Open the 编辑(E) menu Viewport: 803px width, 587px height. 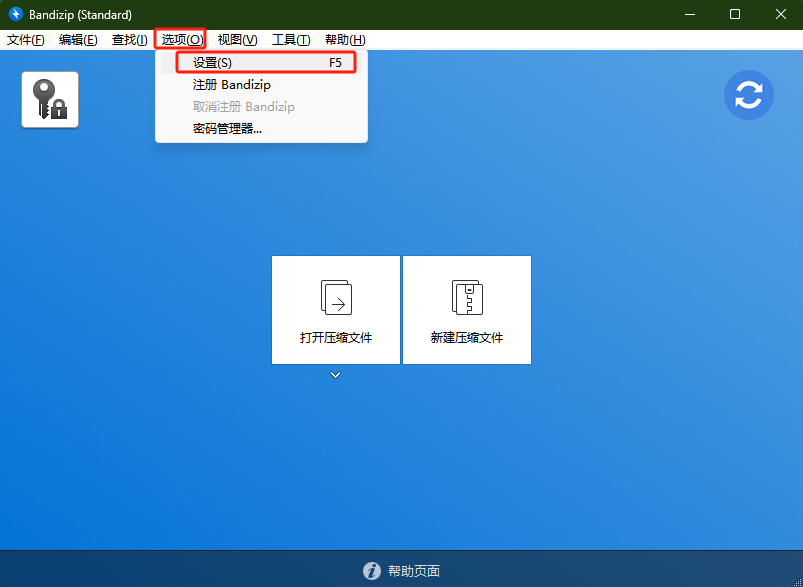[78, 40]
